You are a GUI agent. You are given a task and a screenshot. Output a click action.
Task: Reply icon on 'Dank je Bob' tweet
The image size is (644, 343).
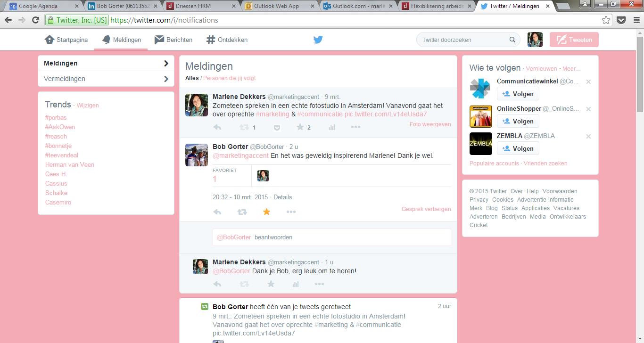pyautogui.click(x=217, y=284)
